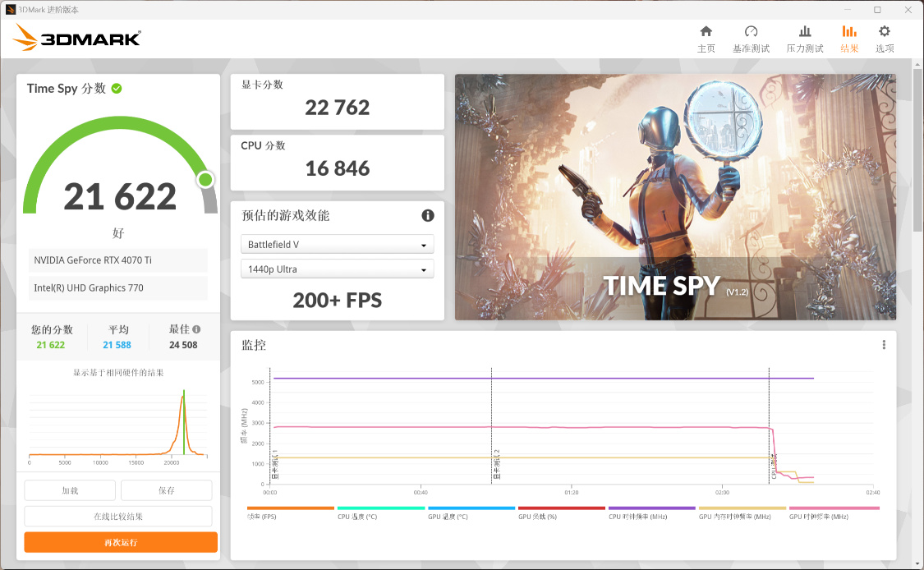Toggle the orange FPS legend swatch
This screenshot has height=570, width=924.
(x=291, y=508)
